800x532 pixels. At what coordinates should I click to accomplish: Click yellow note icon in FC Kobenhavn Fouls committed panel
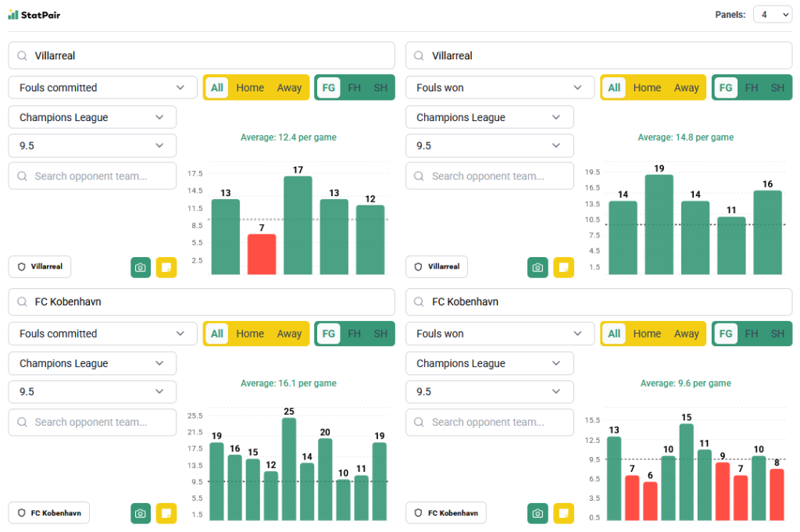(166, 513)
